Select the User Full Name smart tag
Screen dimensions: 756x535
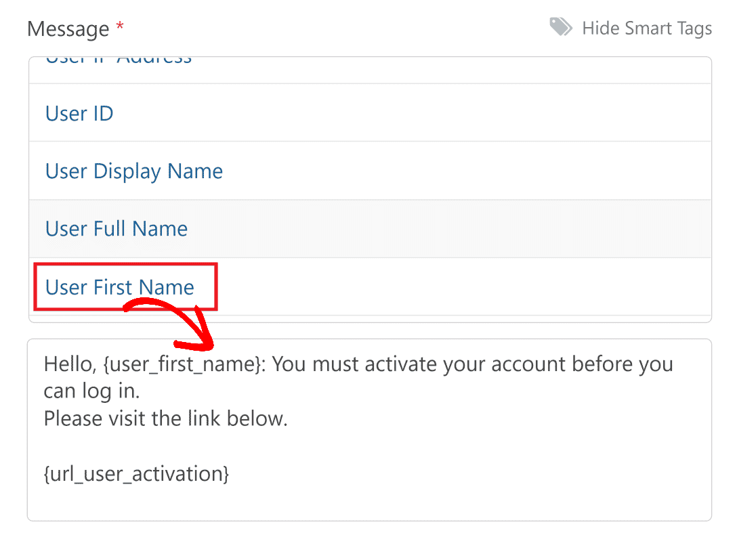pos(116,228)
